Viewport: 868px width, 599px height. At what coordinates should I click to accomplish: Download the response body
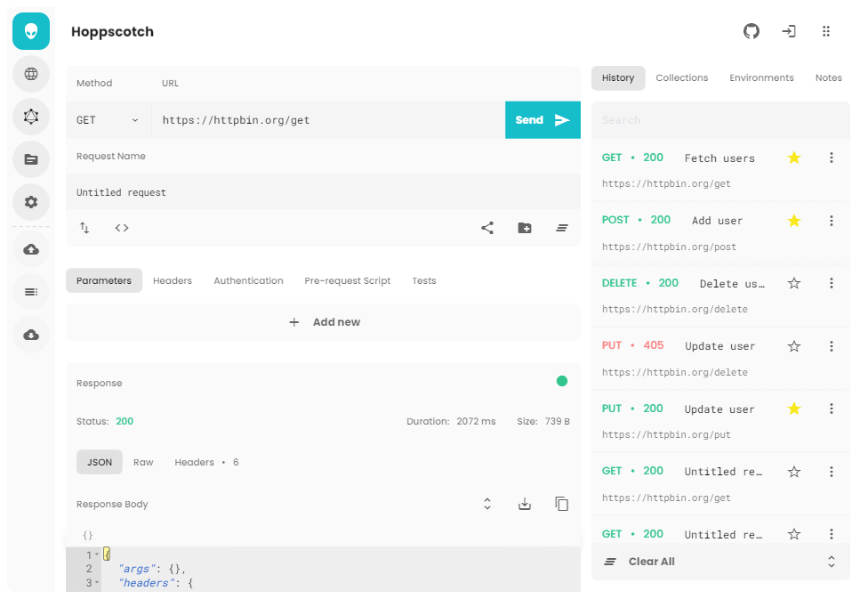coord(525,504)
